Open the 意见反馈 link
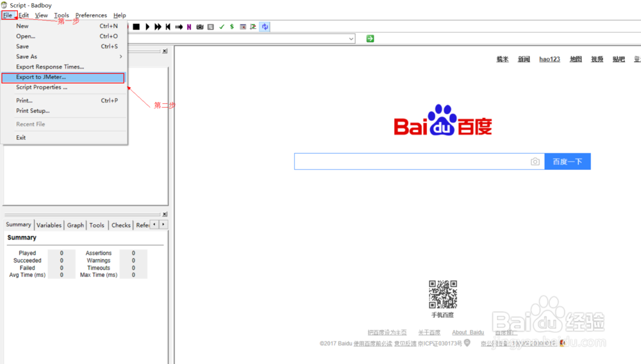Viewport: 641px width, 364px height. click(x=405, y=343)
